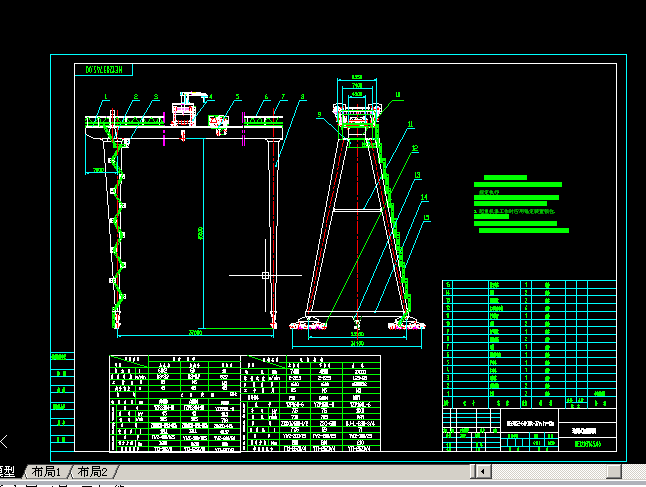Viewport: 646px width, 487px height.
Task: Click the revision strip in the left margin
Action: pyautogui.click(x=62, y=400)
